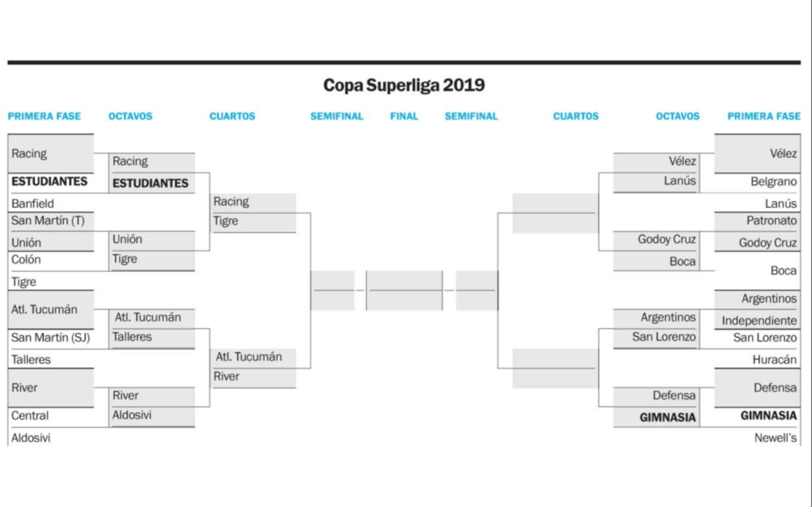The width and height of the screenshot is (812, 507).
Task: Select River in the left cuartos bracket
Action: click(226, 377)
